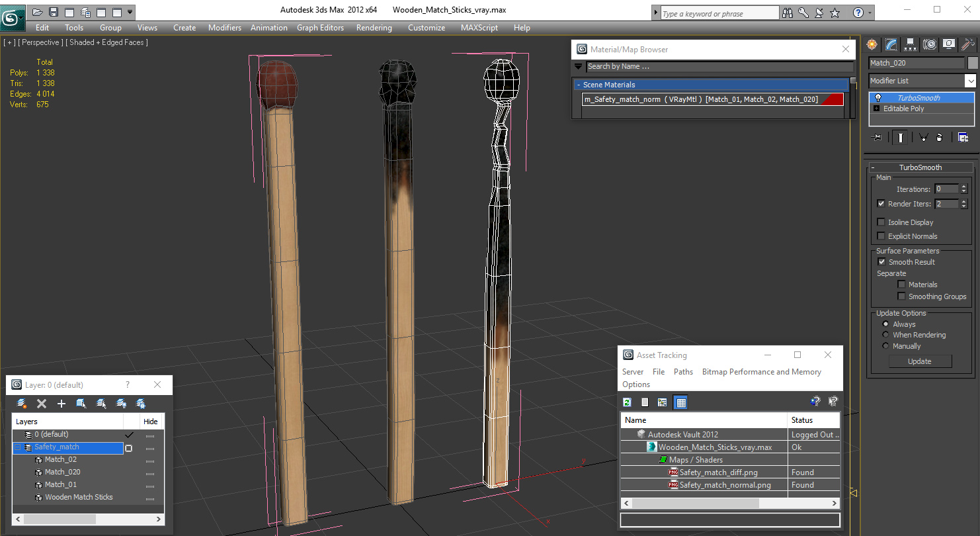Enable Separate by Materials checkbox
980x536 pixels.
(901, 285)
